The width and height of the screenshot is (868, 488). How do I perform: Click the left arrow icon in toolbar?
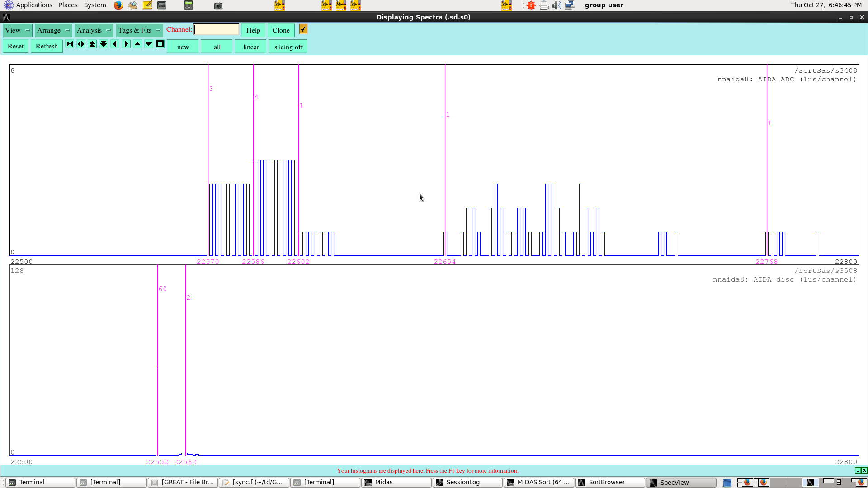pyautogui.click(x=115, y=44)
